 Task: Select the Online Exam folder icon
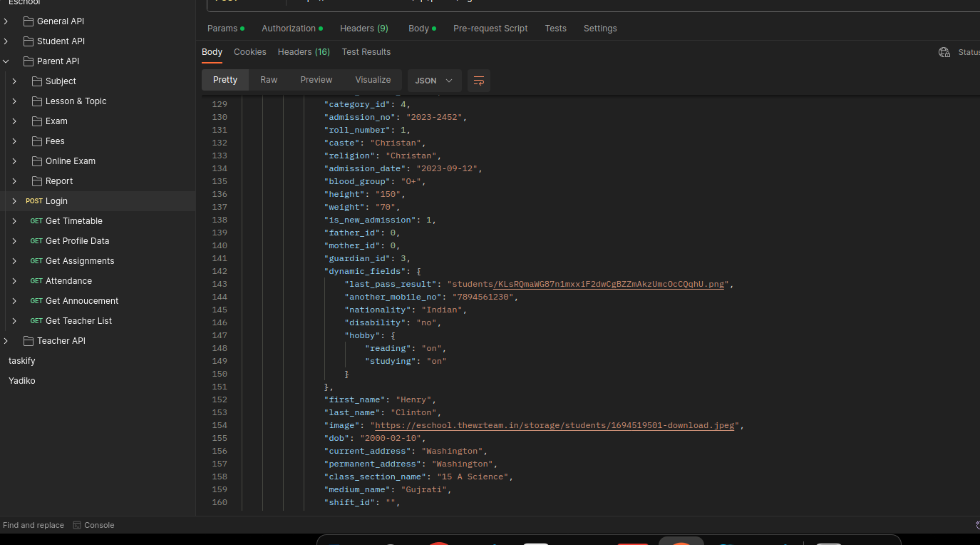click(37, 161)
